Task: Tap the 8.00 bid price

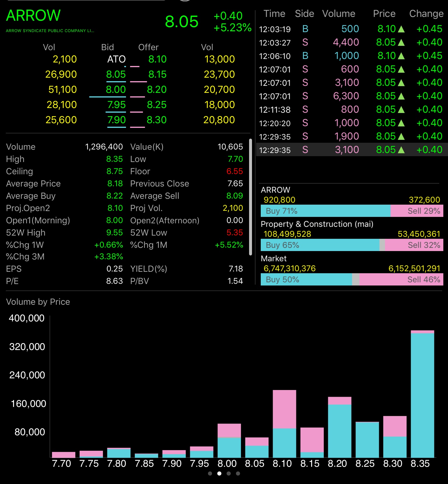Action: tap(116, 90)
